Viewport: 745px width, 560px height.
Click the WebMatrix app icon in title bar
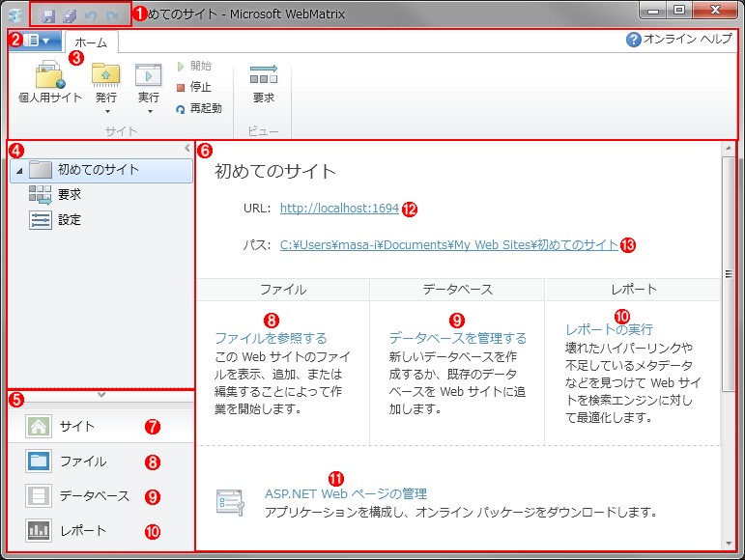(15, 15)
